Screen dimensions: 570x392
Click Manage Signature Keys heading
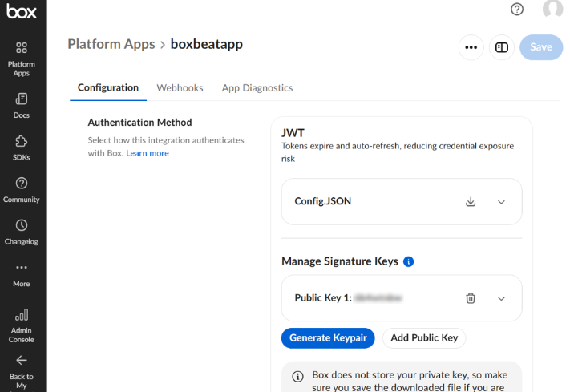tap(340, 261)
